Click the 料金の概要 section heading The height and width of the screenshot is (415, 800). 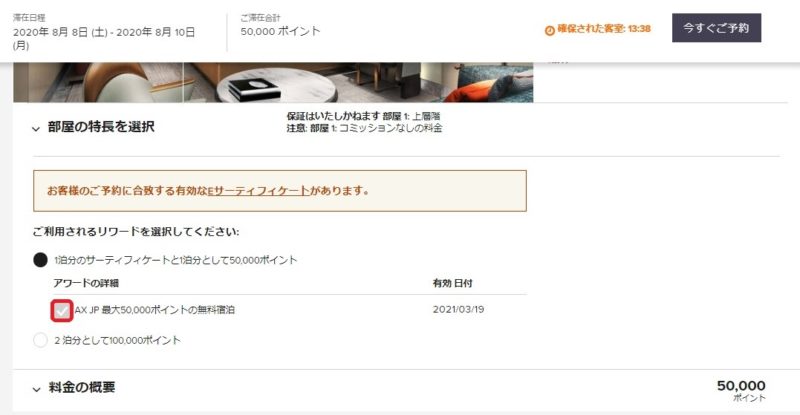pos(82,387)
